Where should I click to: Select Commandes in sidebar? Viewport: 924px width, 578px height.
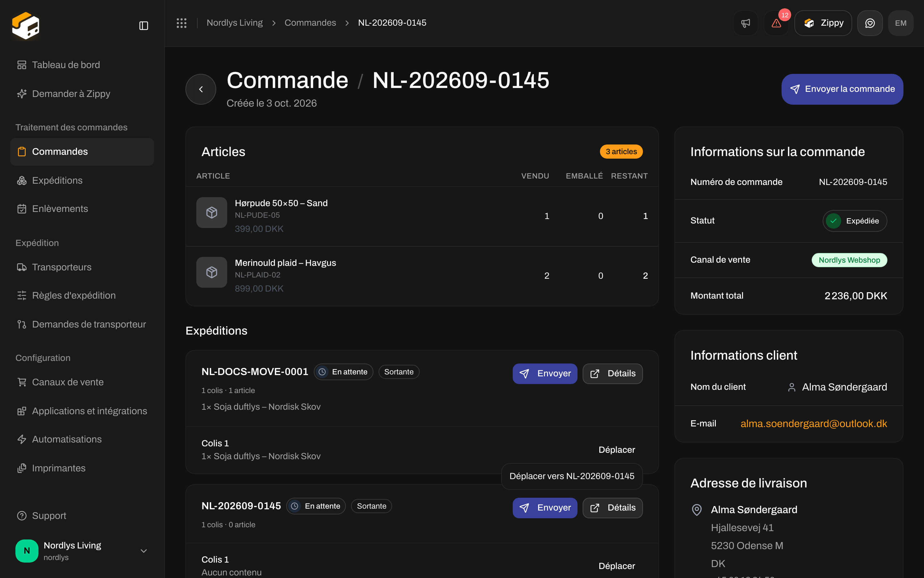tap(82, 152)
